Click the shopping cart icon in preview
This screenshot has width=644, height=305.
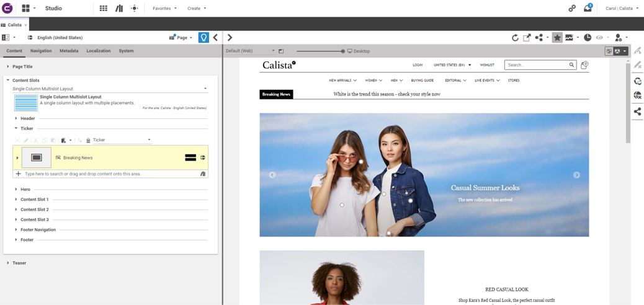584,65
